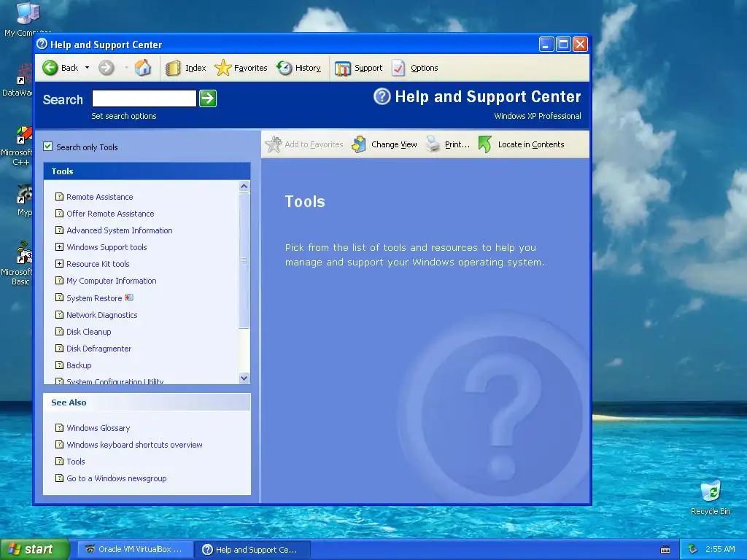747x560 pixels.
Task: Click Tools list scroll down arrow
Action: [x=244, y=378]
